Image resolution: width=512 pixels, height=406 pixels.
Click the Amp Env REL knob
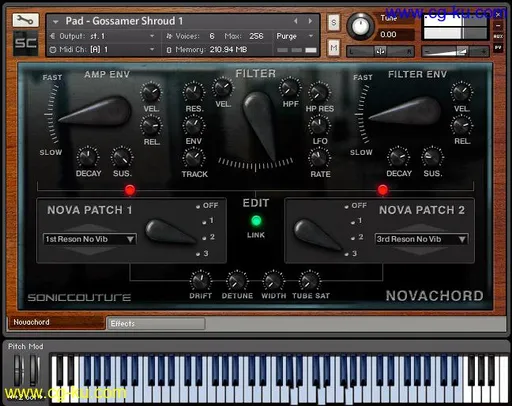click(x=151, y=126)
